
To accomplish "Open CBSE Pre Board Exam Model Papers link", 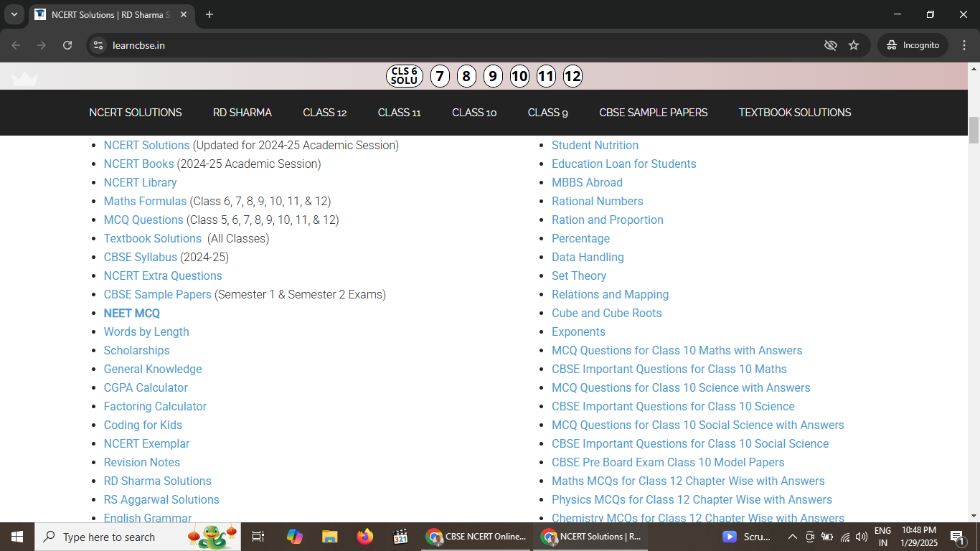I will 668,462.
